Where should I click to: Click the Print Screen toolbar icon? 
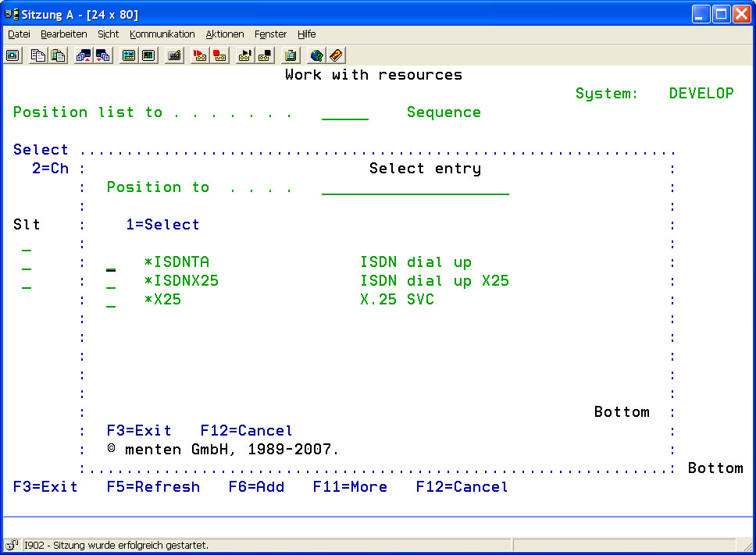[13, 55]
